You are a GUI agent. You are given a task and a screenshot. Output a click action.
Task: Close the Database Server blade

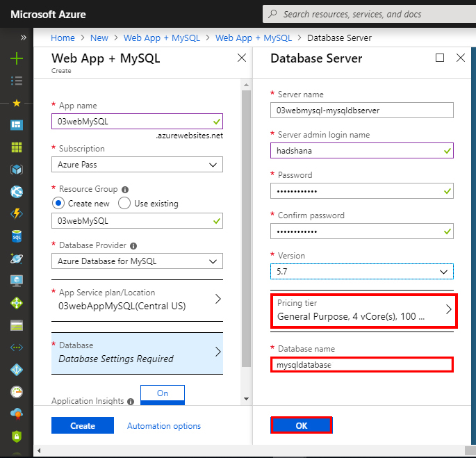tap(461, 58)
